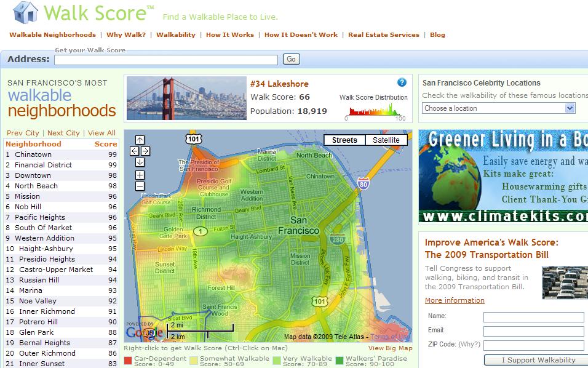Image resolution: width=588 pixels, height=368 pixels.
Task: Select Presidio Heights in the neighborhood list
Action: coord(61,259)
